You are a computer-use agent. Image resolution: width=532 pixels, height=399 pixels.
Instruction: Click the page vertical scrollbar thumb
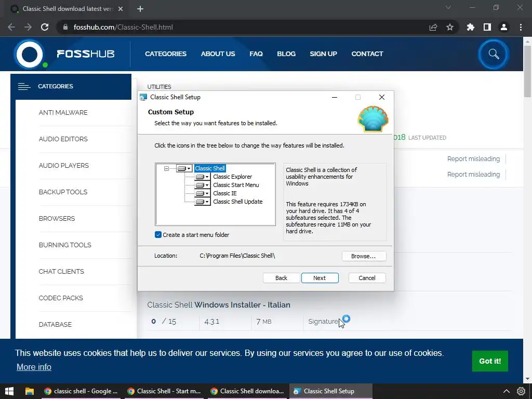tap(528, 71)
